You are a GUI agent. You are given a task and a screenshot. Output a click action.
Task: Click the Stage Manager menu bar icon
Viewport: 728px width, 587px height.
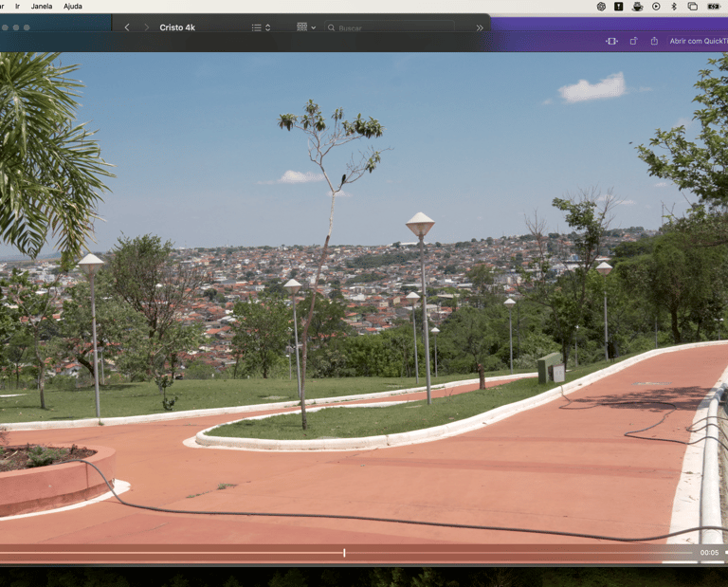692,6
